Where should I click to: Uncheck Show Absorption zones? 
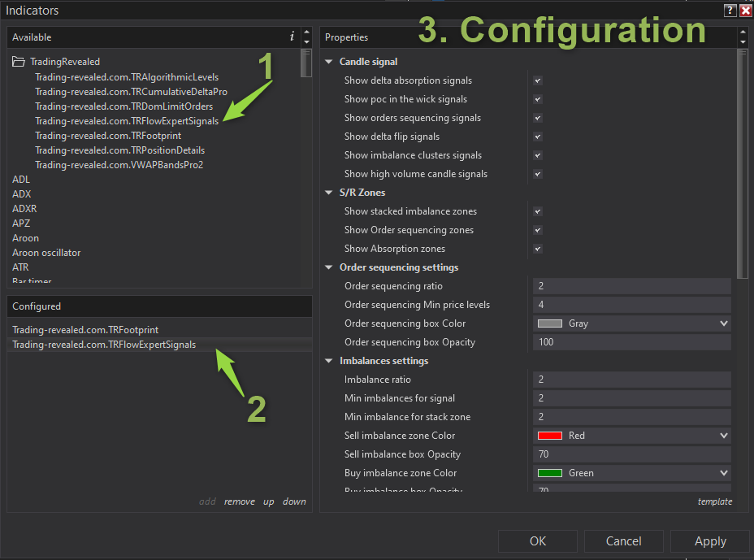(x=538, y=249)
